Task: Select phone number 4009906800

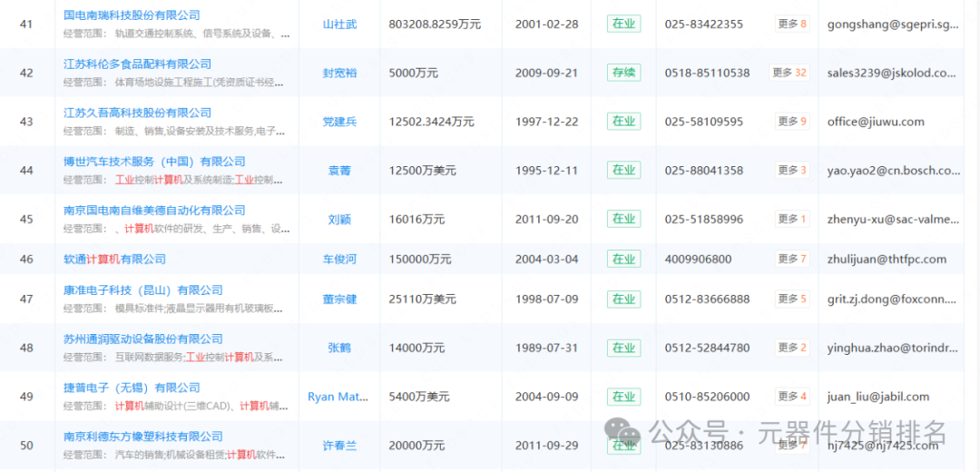Action: pos(698,259)
